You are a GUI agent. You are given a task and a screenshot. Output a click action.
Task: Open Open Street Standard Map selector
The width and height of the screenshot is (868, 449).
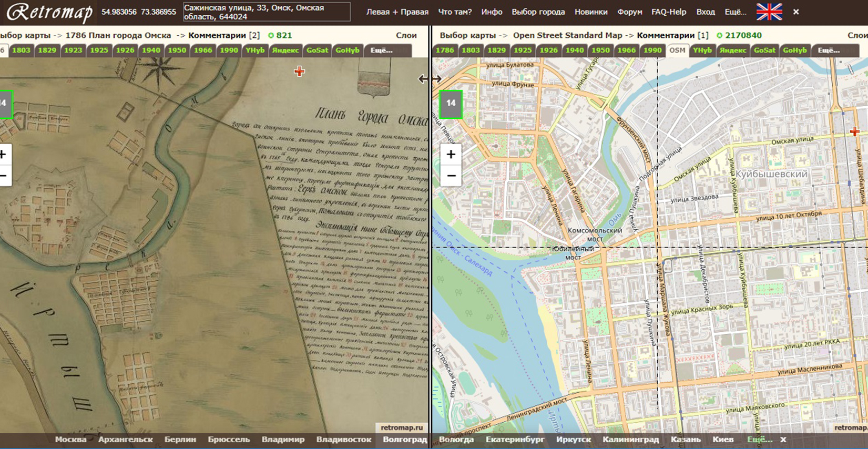(x=567, y=35)
